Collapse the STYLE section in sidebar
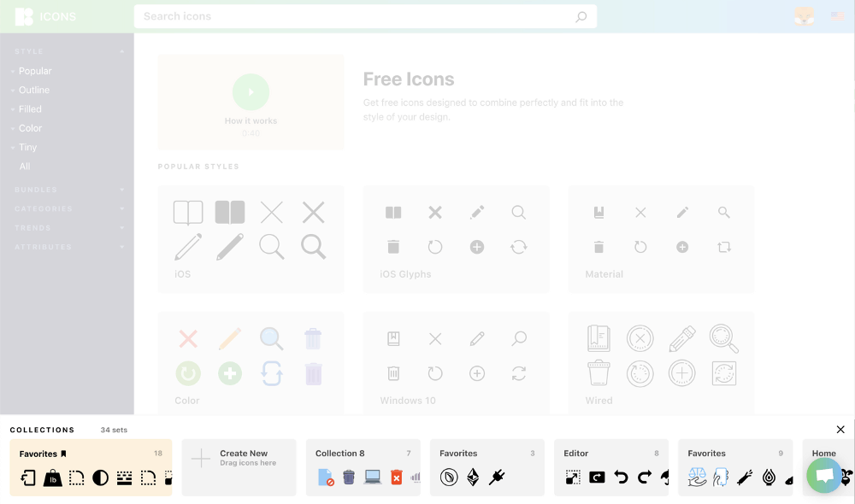The height and width of the screenshot is (504, 855). tap(122, 51)
